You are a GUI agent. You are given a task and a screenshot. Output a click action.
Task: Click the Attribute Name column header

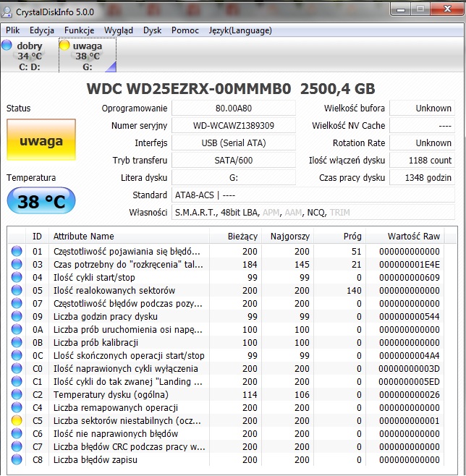(130, 236)
